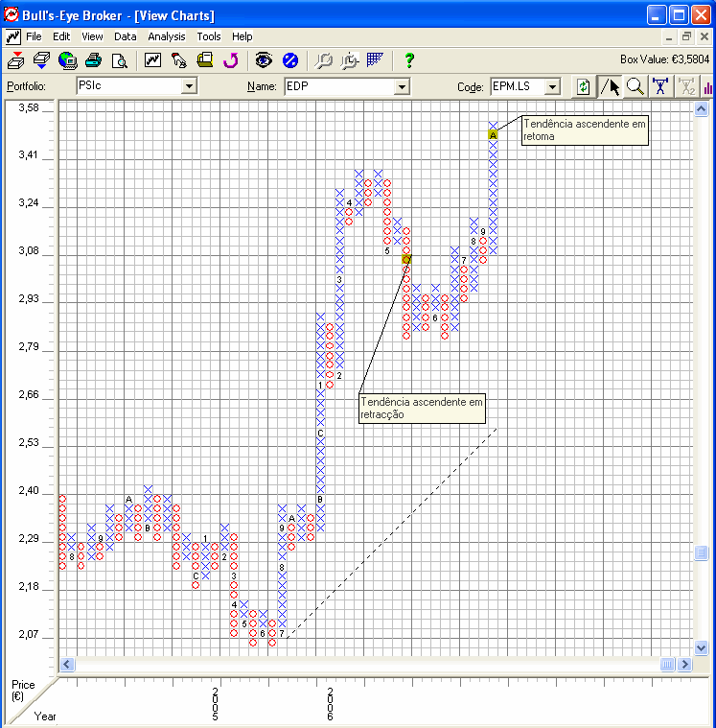This screenshot has width=716, height=728.
Task: Click the 3,08 price axis label
Action: coord(29,250)
